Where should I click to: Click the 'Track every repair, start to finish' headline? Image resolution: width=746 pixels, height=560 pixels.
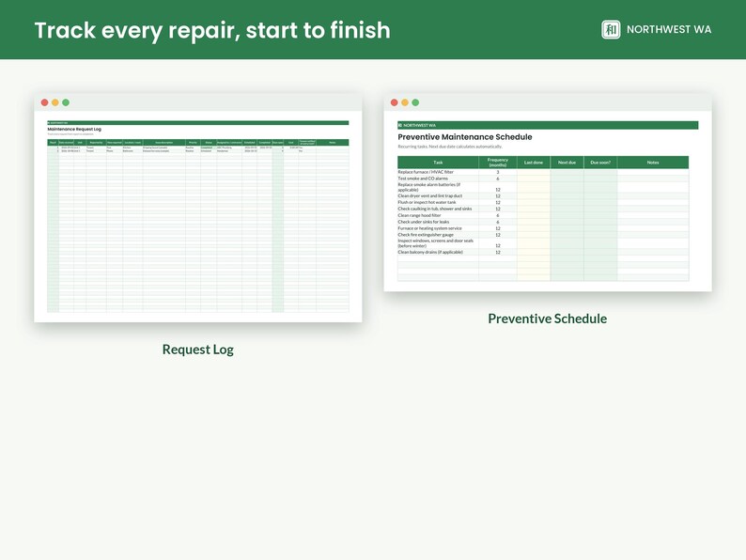[x=212, y=30]
